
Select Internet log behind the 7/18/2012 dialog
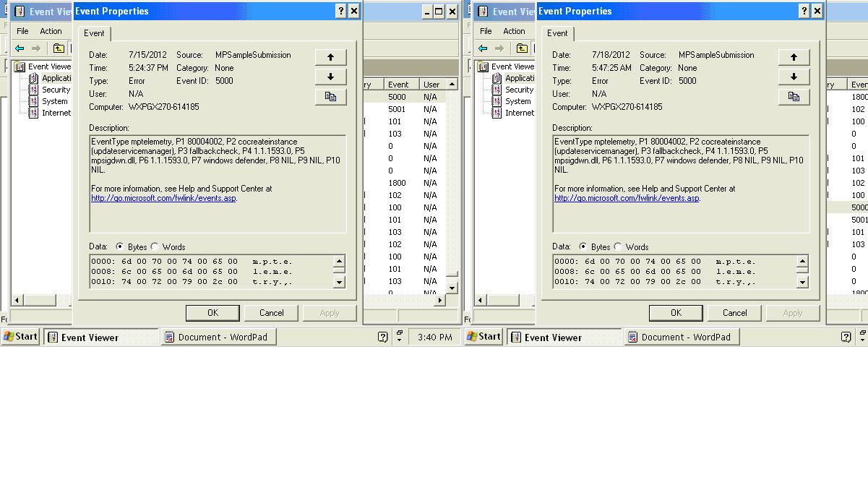[514, 113]
